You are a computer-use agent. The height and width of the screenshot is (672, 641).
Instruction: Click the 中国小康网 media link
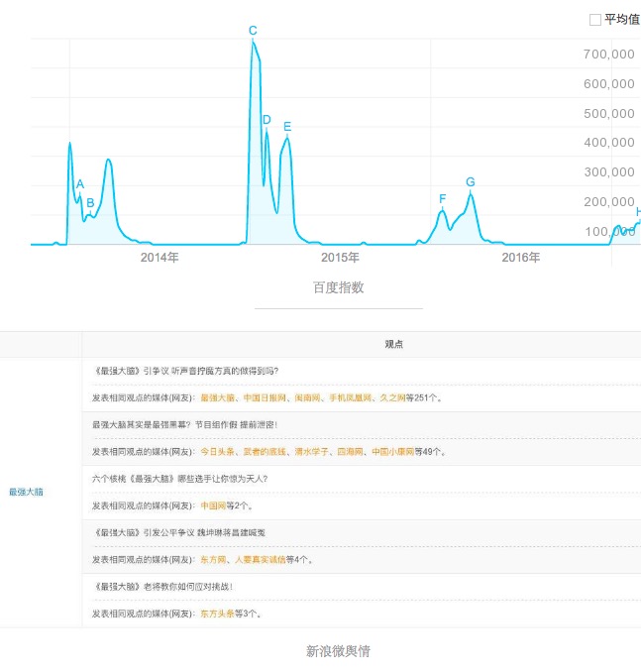[391, 452]
